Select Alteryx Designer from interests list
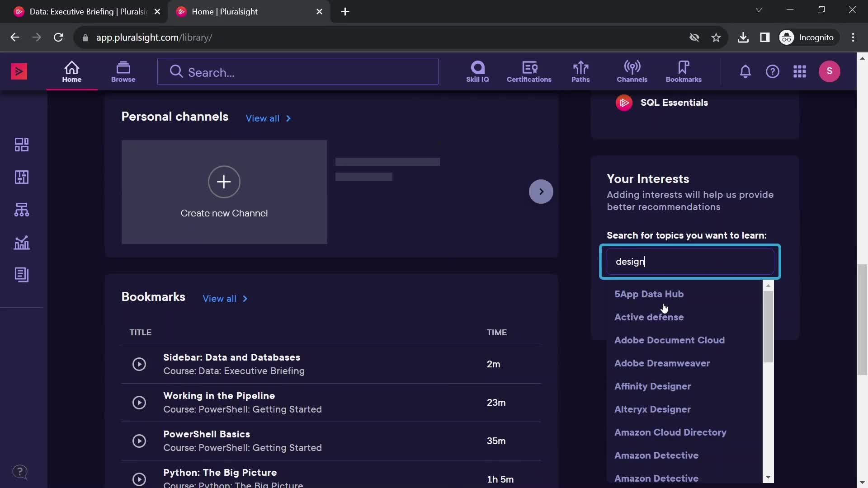The height and width of the screenshot is (488, 868). pos(651,409)
